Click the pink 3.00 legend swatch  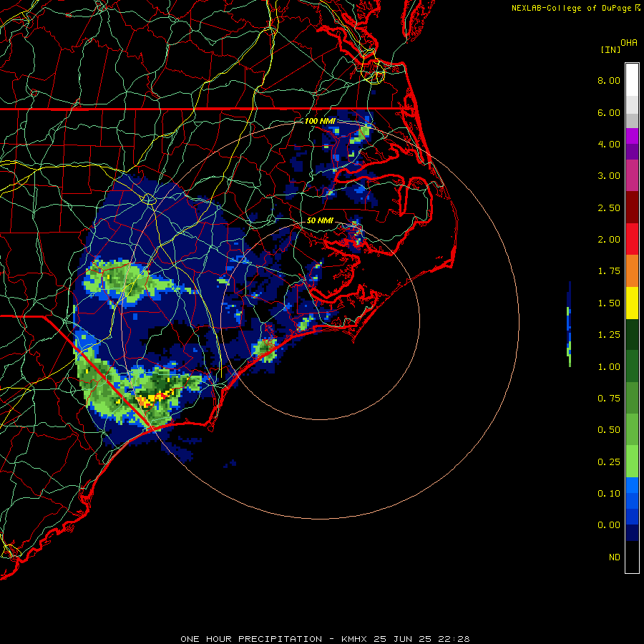(632, 176)
